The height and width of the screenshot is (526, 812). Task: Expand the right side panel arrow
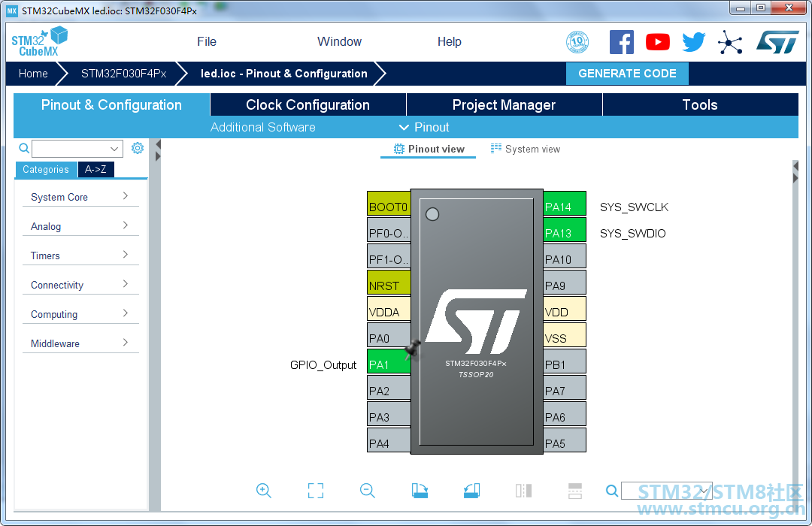coord(795,177)
